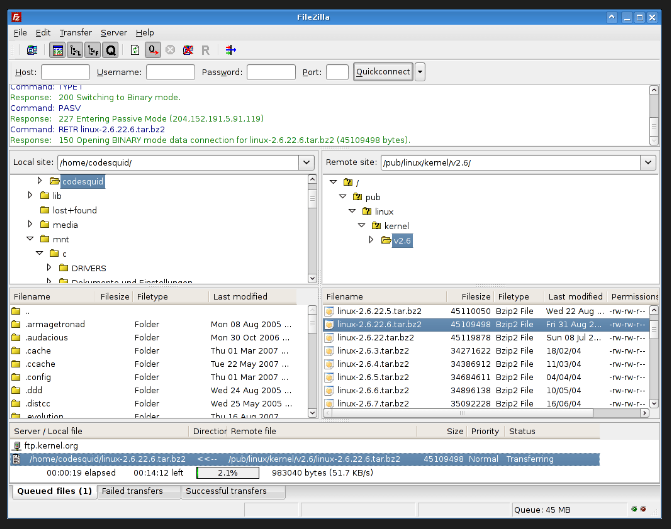This screenshot has width=671, height=529.
Task: Open the Quickconnect history dropdown
Action: click(420, 71)
